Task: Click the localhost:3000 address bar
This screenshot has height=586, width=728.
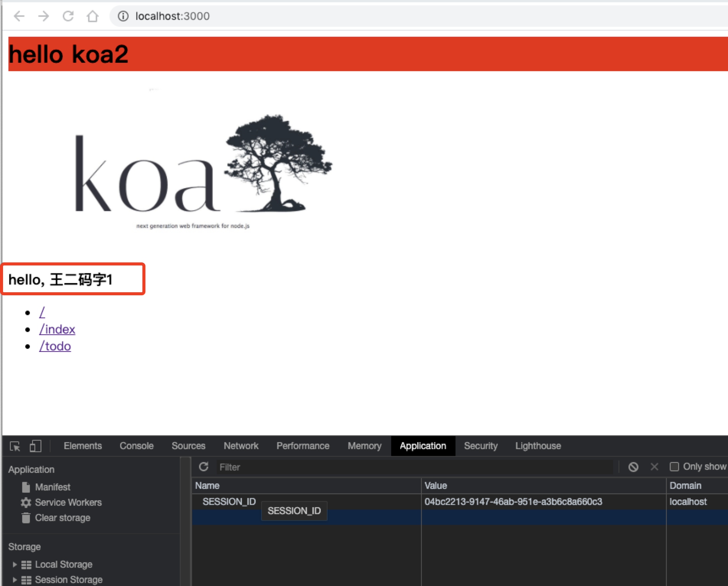Action: [x=419, y=16]
